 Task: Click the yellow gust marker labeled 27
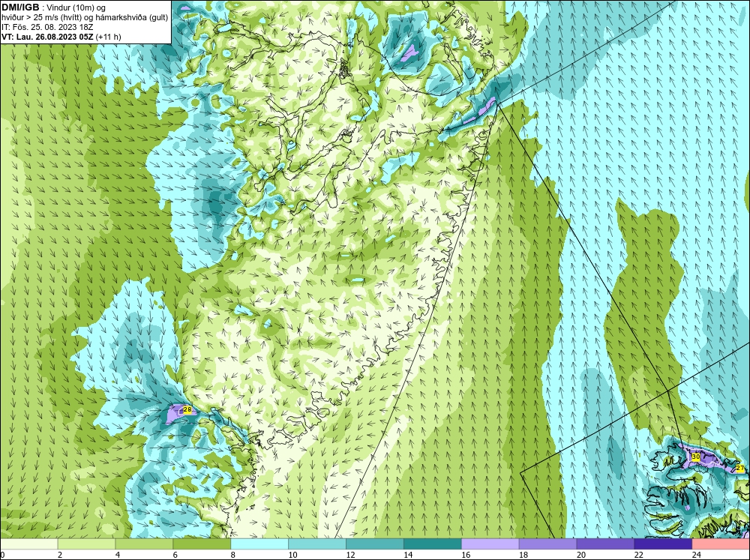click(x=740, y=468)
